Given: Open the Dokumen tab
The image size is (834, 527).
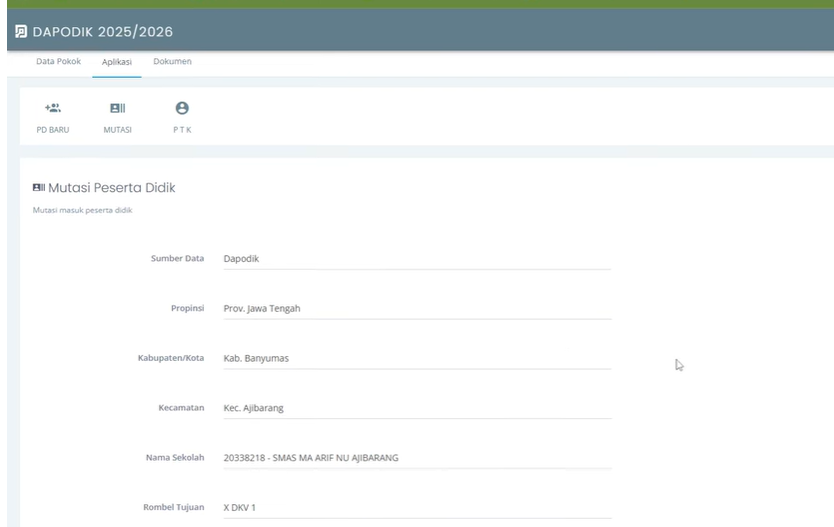Looking at the screenshot, I should [172, 62].
